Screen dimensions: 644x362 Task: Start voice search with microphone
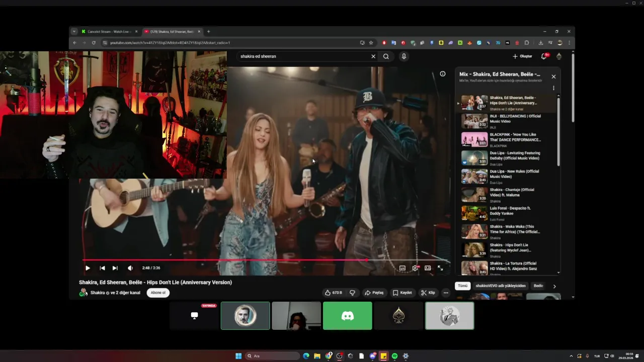[404, 56]
